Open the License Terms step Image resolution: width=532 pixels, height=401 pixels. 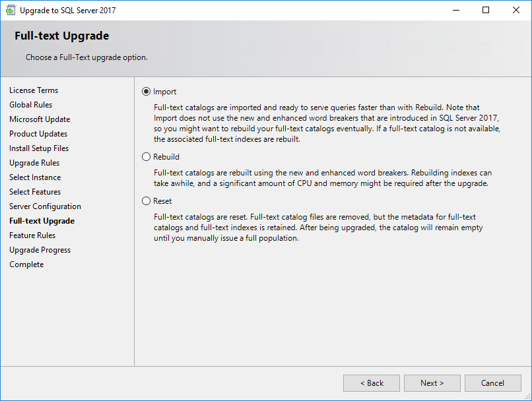34,90
